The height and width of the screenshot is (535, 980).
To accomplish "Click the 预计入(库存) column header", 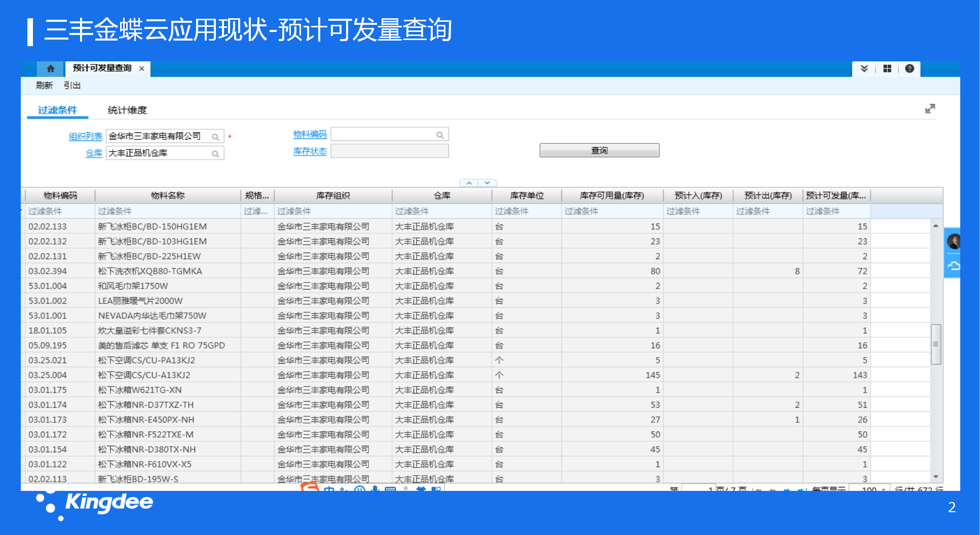I will point(698,196).
